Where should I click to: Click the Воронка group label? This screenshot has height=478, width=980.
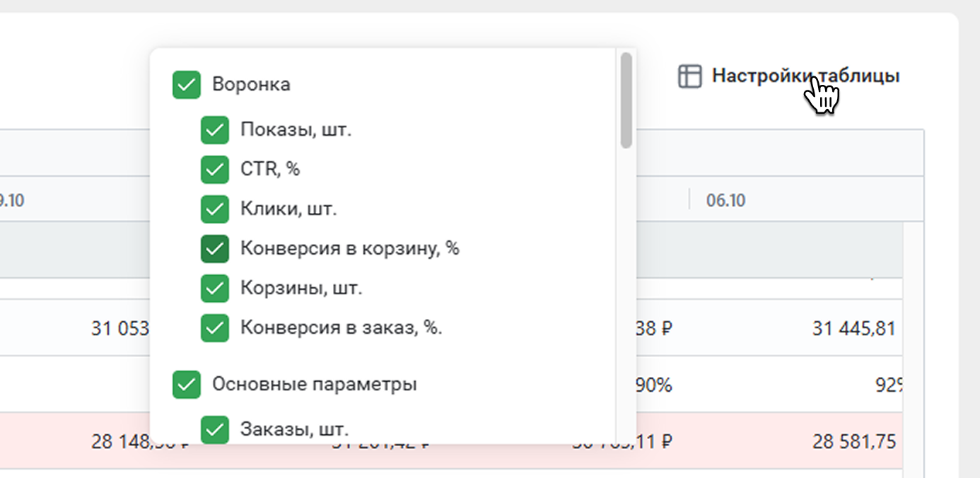(251, 85)
